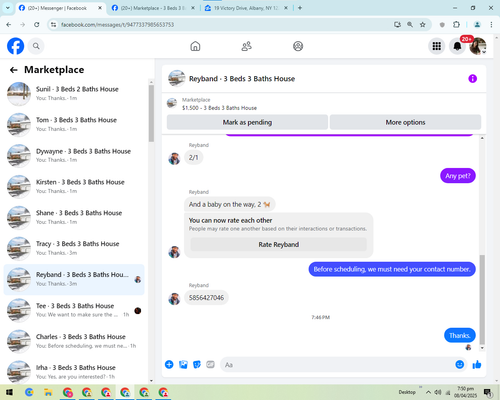Image resolution: width=500 pixels, height=400 pixels.
Task: Open the taskbar volume icon
Action: (438, 392)
